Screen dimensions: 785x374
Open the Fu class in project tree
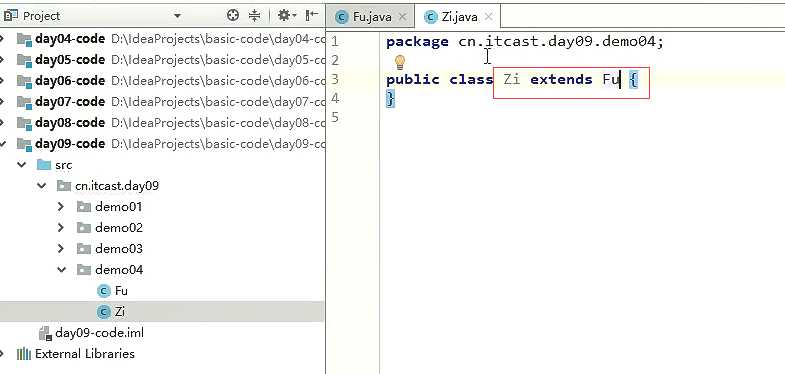coord(121,291)
